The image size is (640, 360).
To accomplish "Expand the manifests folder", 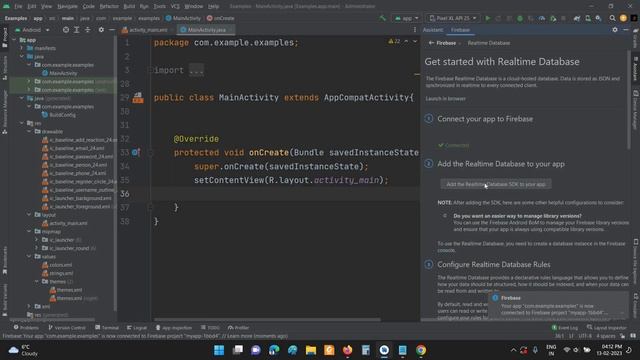I will [22, 48].
